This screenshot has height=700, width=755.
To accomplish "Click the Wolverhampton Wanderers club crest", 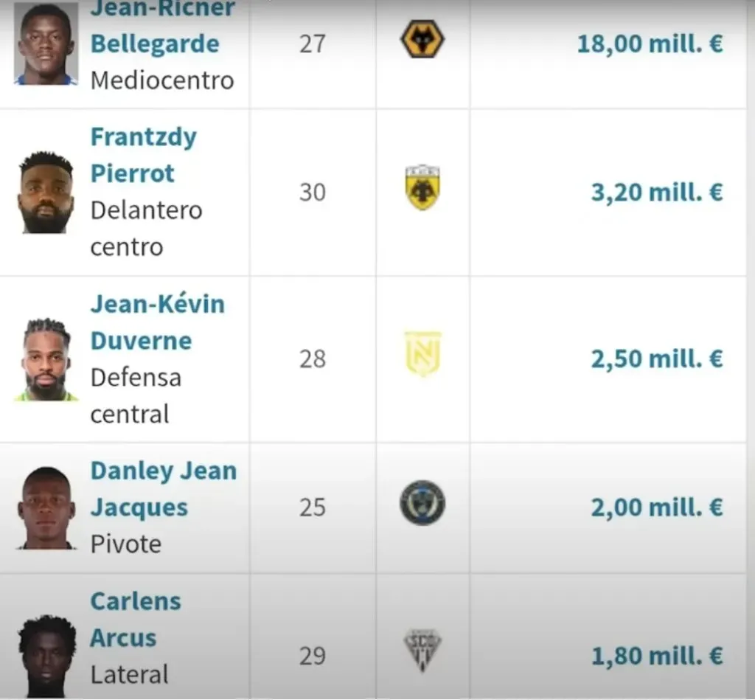I will point(422,40).
